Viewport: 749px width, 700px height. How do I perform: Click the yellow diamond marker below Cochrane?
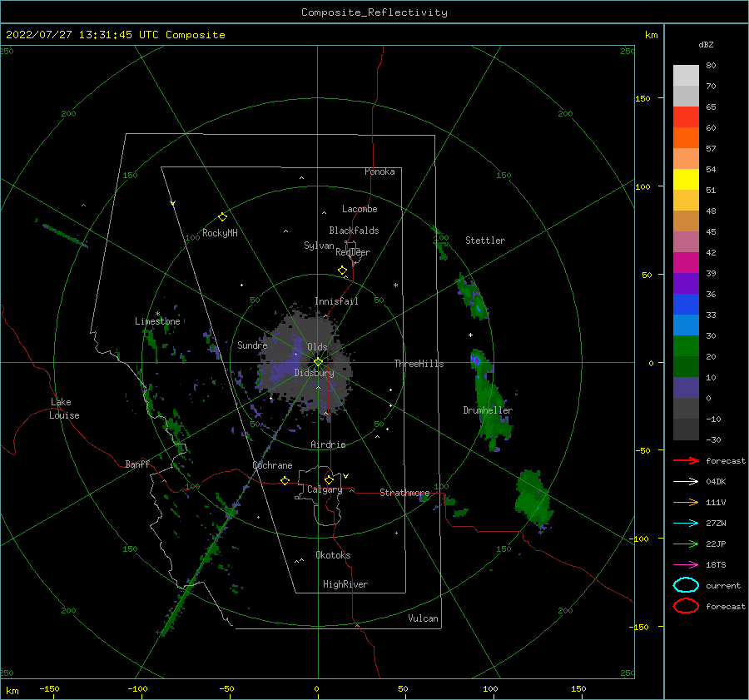coord(285,481)
